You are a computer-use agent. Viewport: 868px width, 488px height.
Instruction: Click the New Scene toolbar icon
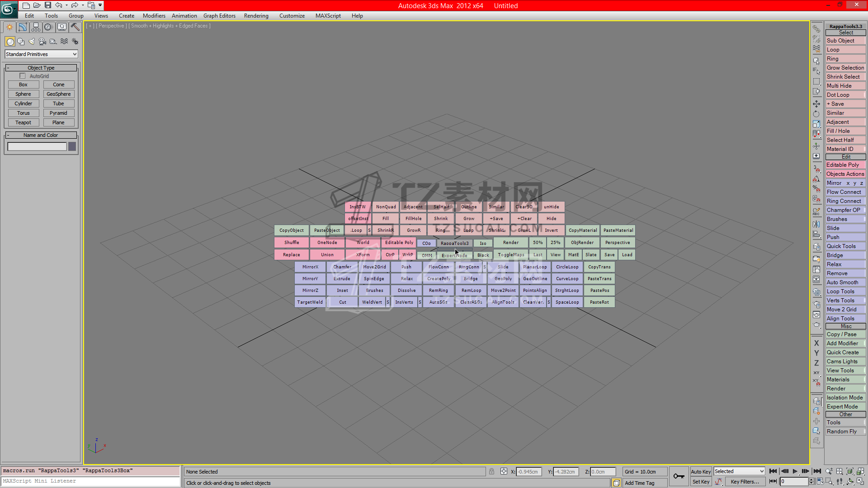(26, 5)
